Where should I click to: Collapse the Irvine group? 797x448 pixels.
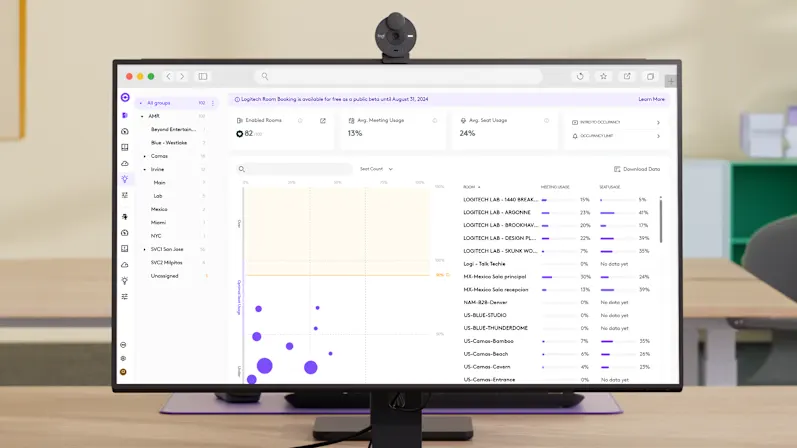coord(145,169)
